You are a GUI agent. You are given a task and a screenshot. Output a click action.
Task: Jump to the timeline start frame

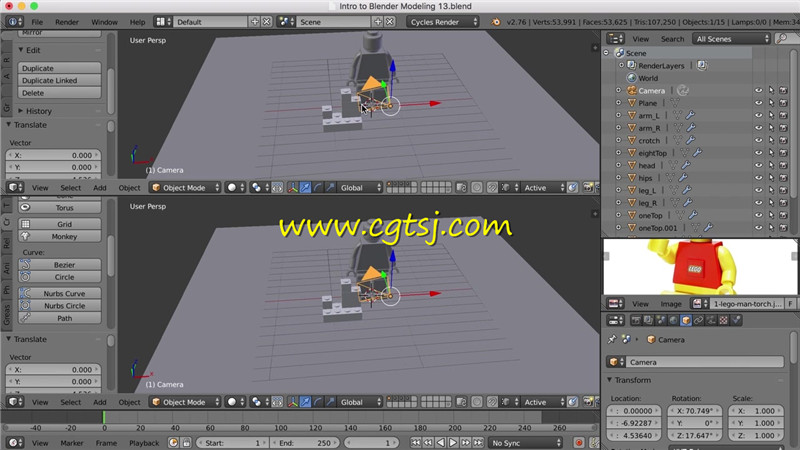[x=416, y=443]
